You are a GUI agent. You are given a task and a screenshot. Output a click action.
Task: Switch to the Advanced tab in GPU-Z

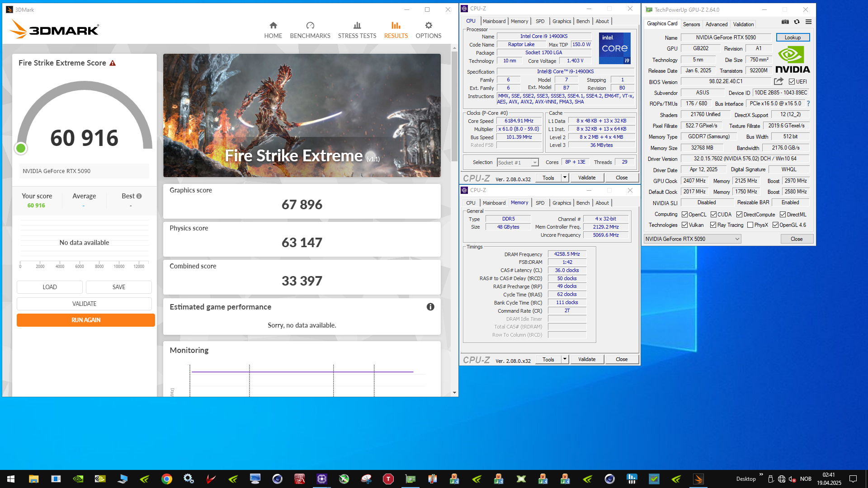[x=717, y=24]
